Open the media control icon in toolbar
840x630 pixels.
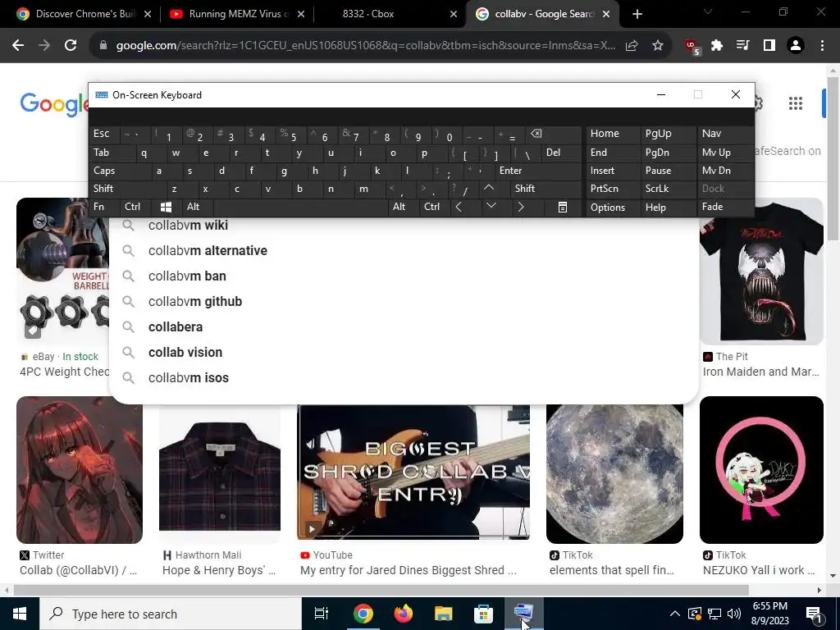pos(743,46)
